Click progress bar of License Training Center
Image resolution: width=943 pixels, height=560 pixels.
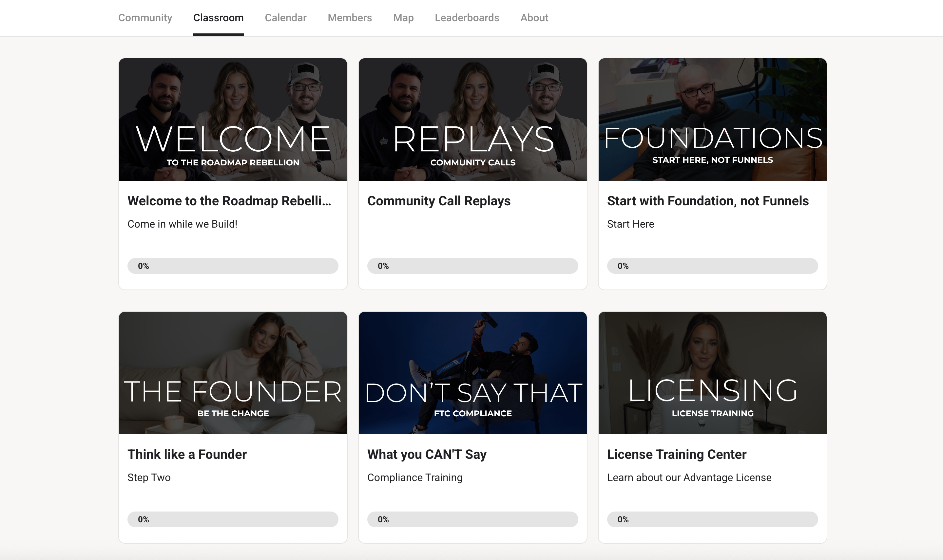point(712,519)
